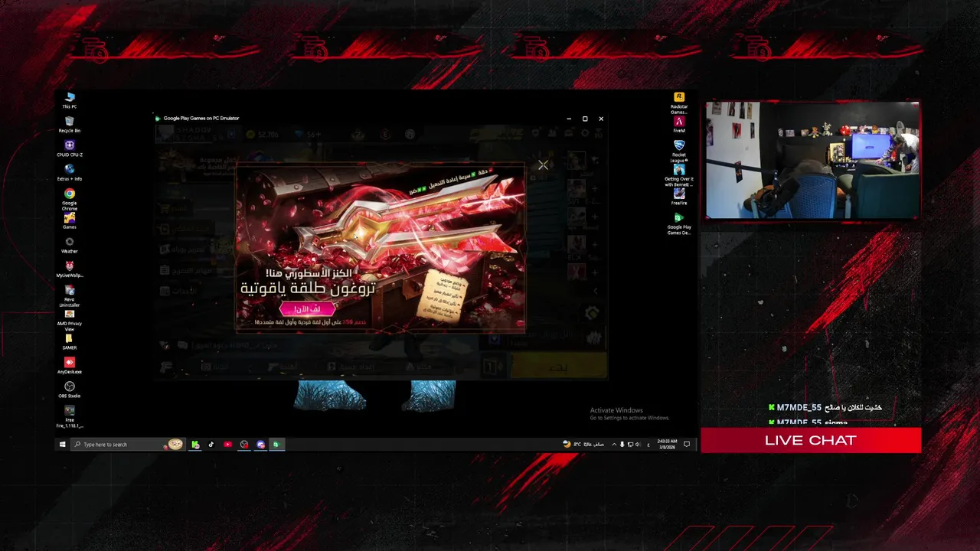Click the Type here to search box
This screenshot has width=980, height=551.
point(127,444)
